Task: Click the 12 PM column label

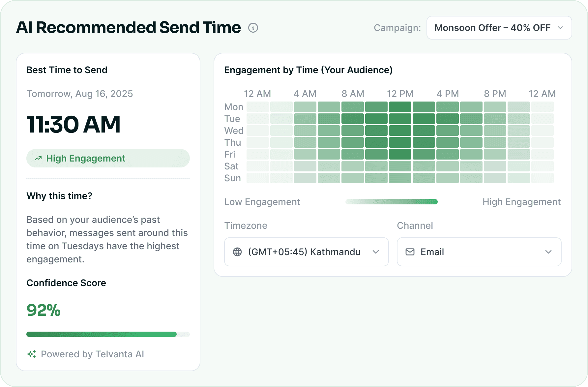Action: (400, 94)
